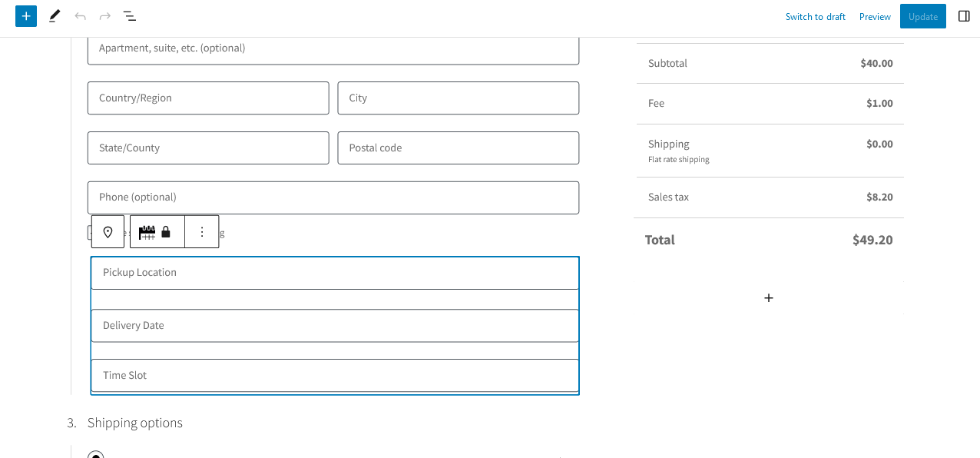Screen dimensions: 980x458
Task: Click the Time Slot field
Action: point(335,376)
